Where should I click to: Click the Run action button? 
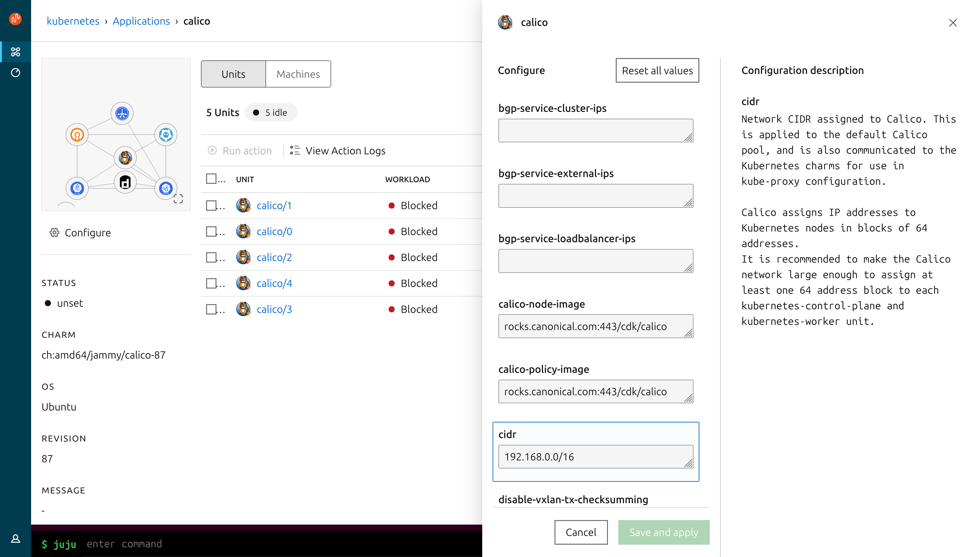[240, 150]
